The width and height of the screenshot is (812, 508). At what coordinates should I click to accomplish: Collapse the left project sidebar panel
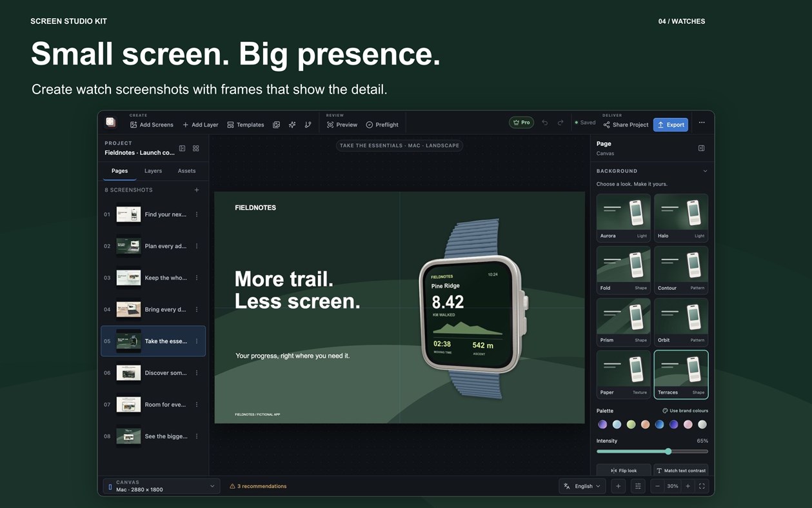pyautogui.click(x=183, y=148)
